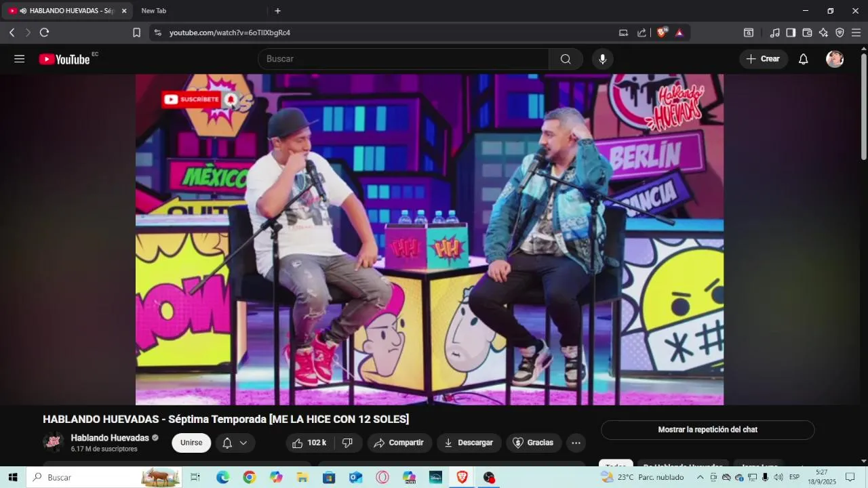Open the YouTube guide hamburger menu
The height and width of the screenshot is (488, 868).
(19, 59)
